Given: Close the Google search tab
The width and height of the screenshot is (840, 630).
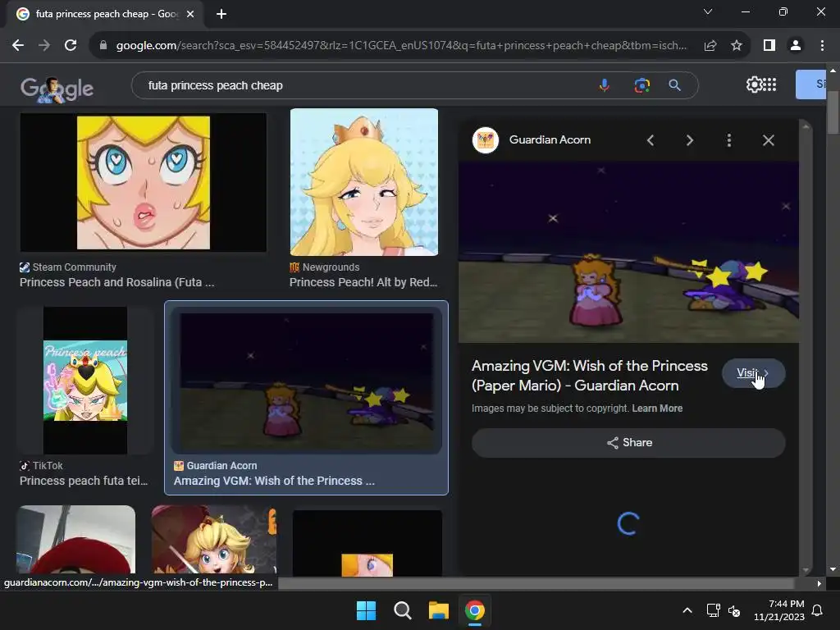Looking at the screenshot, I should point(190,14).
